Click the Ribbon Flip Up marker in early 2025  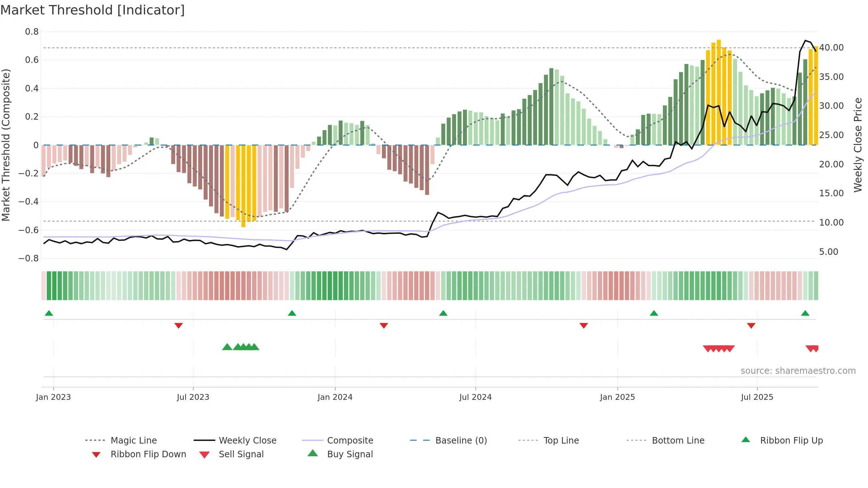point(654,313)
